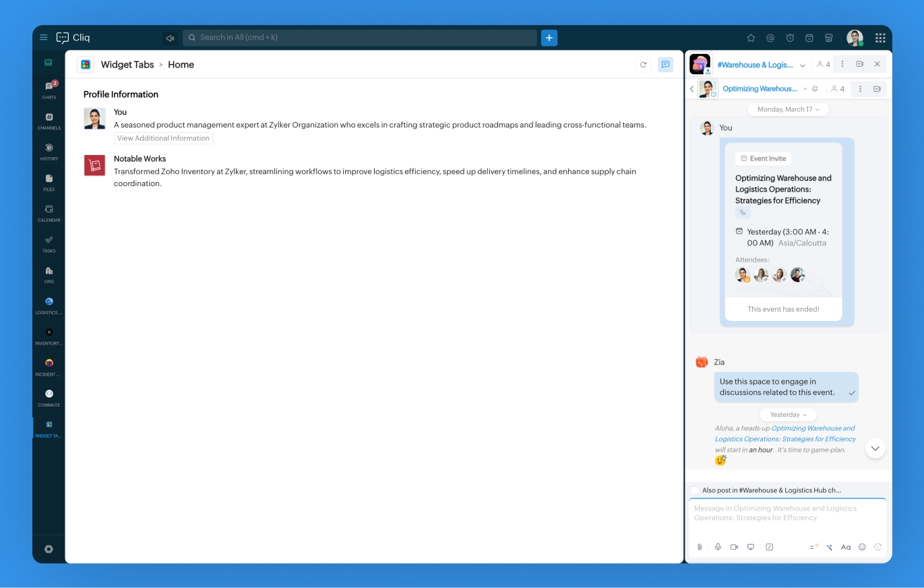Attach a file with paperclip icon
924x588 pixels.
pyautogui.click(x=700, y=547)
